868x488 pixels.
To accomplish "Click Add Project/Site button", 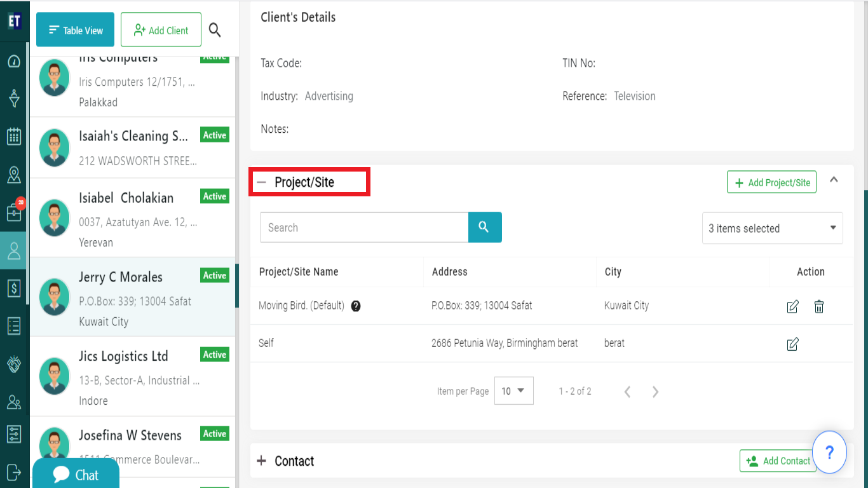I will point(771,182).
